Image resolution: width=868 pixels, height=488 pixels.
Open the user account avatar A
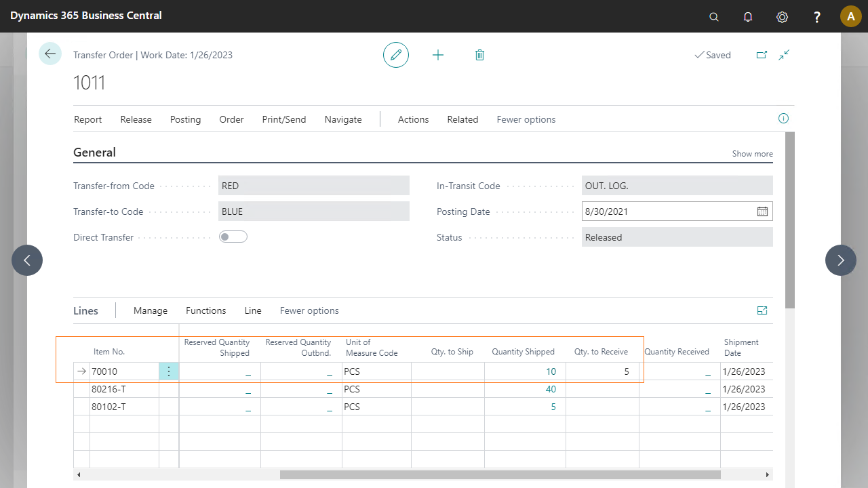(851, 16)
